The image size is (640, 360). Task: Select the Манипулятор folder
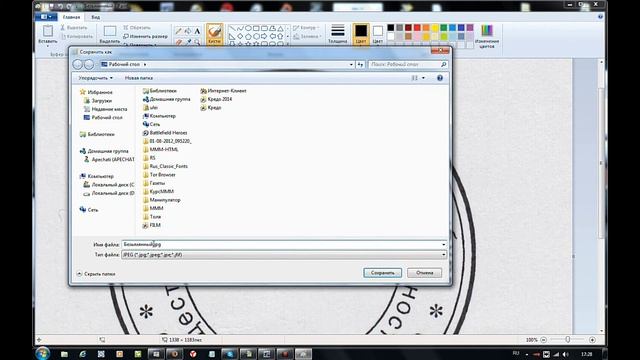pos(162,200)
